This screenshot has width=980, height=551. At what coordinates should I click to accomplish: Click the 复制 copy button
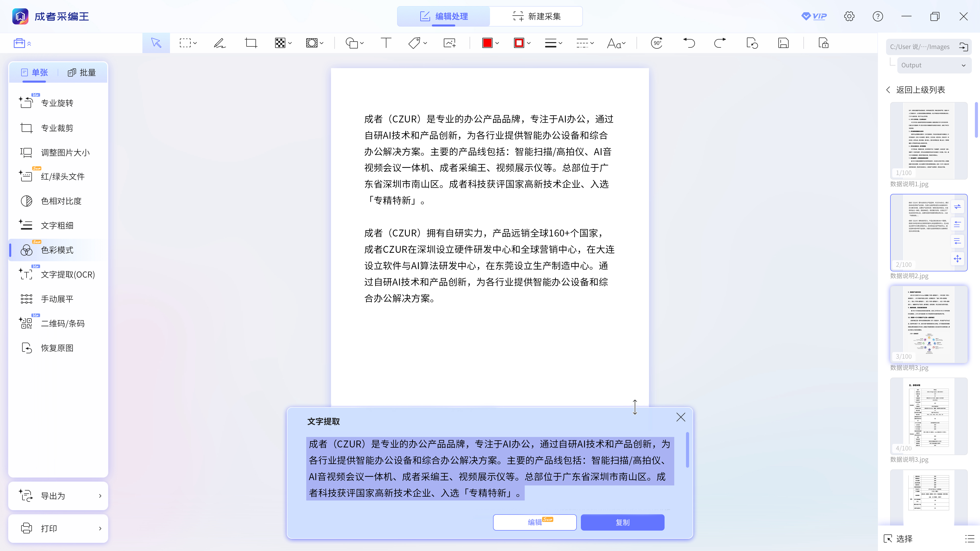click(x=622, y=522)
